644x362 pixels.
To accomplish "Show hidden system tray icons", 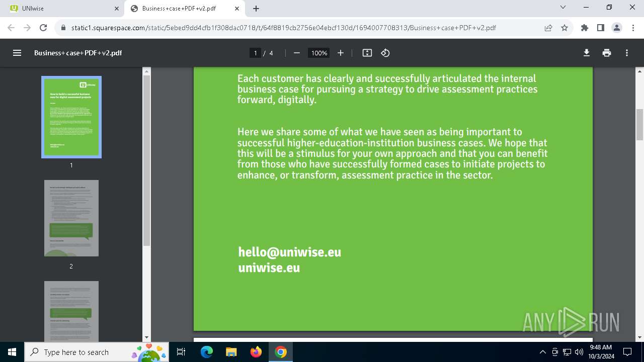I will pyautogui.click(x=542, y=352).
